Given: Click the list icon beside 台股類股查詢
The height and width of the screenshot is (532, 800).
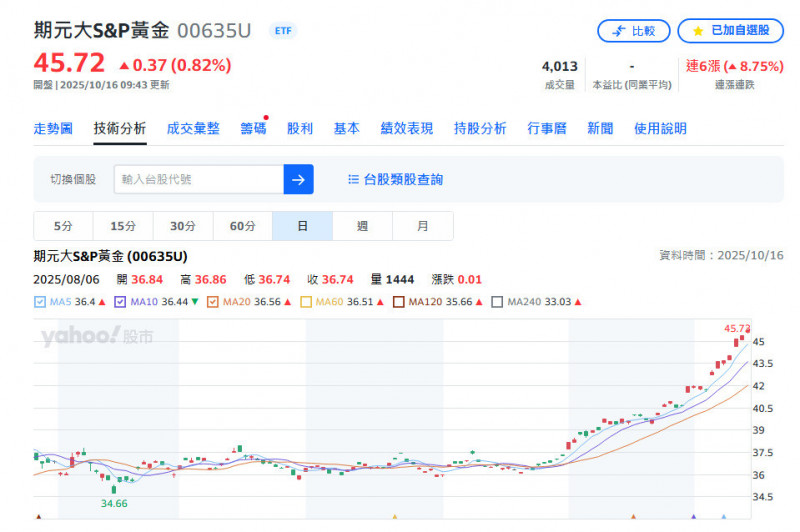Looking at the screenshot, I should pos(353,180).
